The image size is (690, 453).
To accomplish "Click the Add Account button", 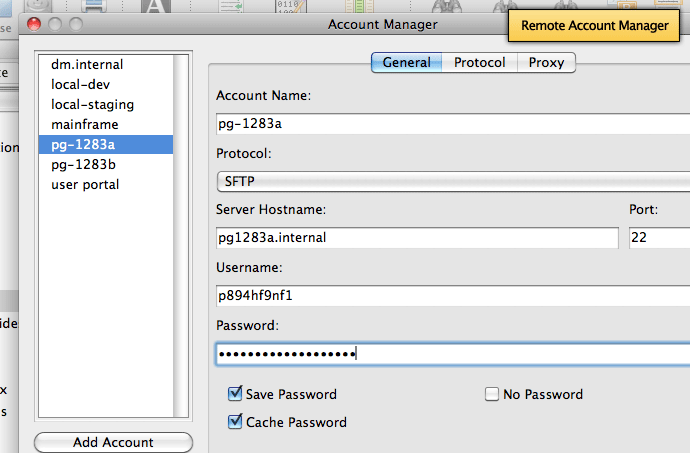I will [x=113, y=442].
